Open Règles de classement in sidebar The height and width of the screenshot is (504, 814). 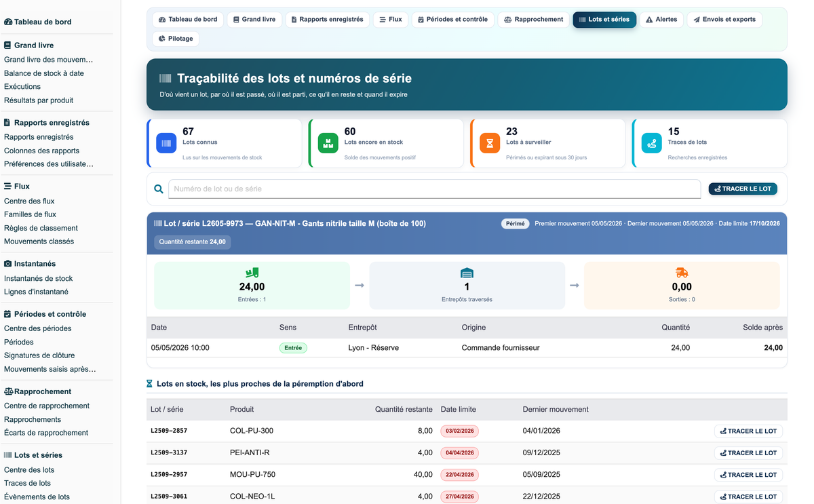point(41,228)
